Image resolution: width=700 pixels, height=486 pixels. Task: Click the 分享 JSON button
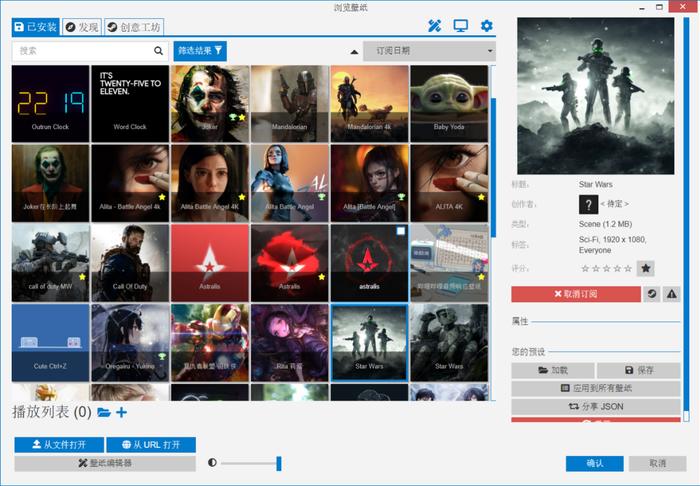click(x=596, y=407)
